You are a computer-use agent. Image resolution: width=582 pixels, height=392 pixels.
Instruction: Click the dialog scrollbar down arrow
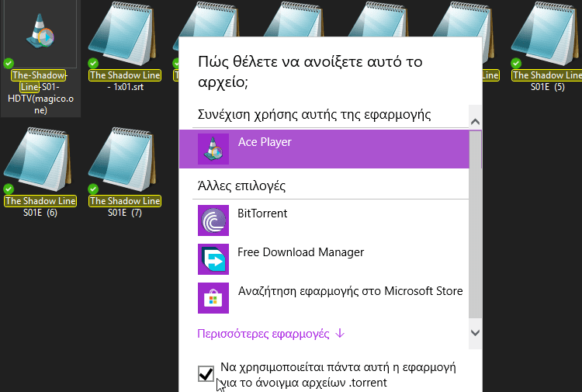pos(475,332)
